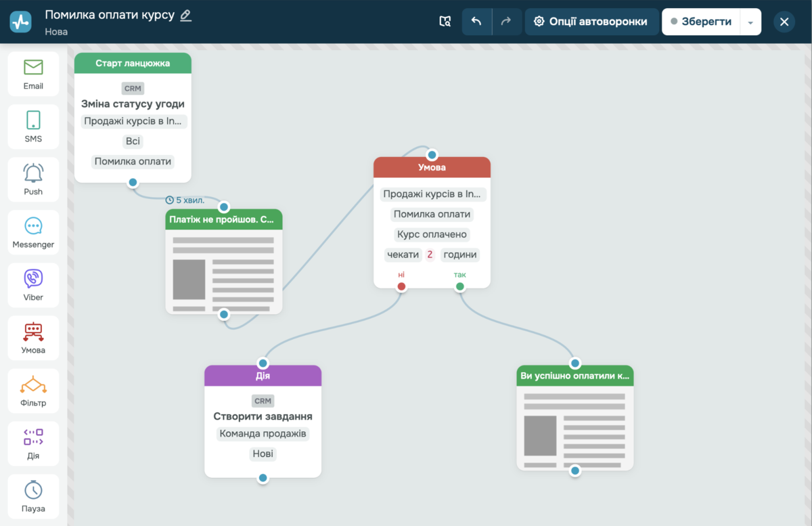Select the Старт ланцюжка header
Viewport: 812px width, 526px height.
click(x=133, y=63)
